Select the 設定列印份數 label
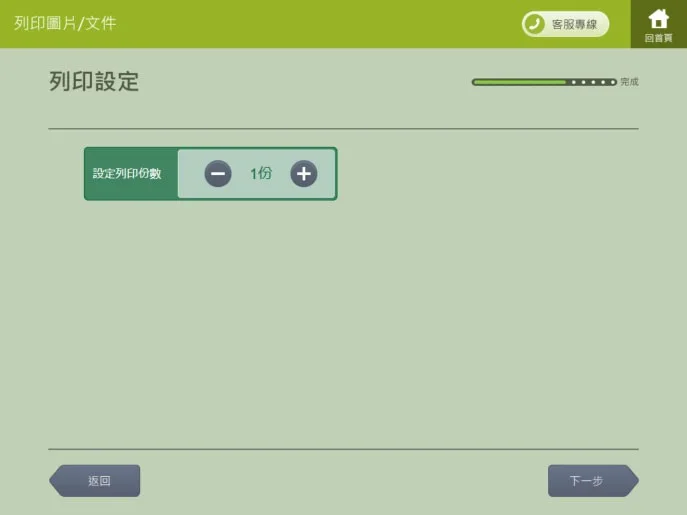Viewport: 687px width, 515px height. click(x=128, y=174)
